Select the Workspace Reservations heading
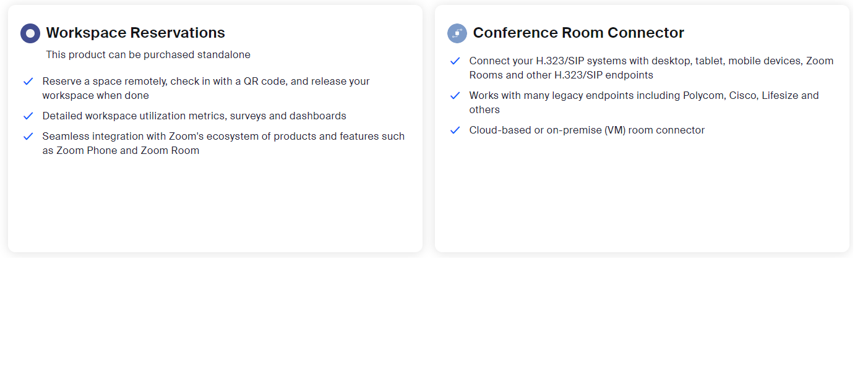This screenshot has height=374, width=868. 135,33
